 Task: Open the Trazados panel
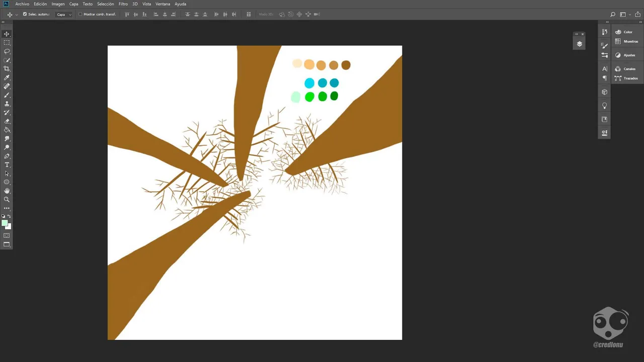pos(627,78)
